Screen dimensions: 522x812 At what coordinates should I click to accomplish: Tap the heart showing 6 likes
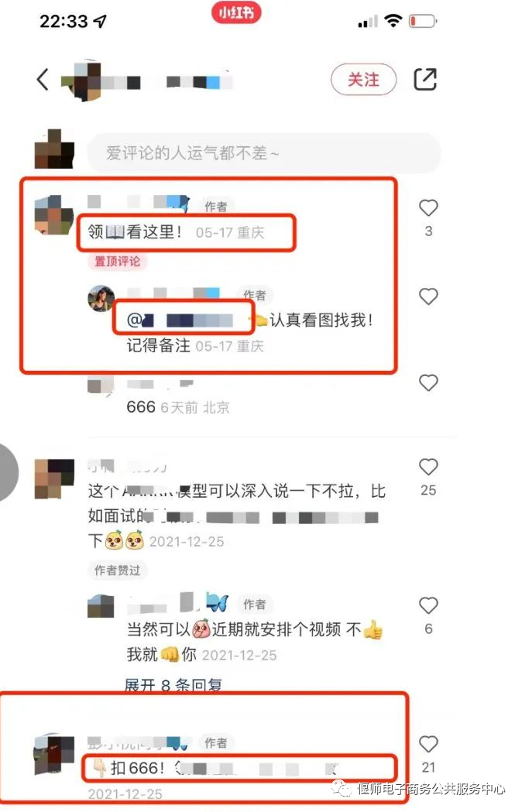pyautogui.click(x=428, y=605)
